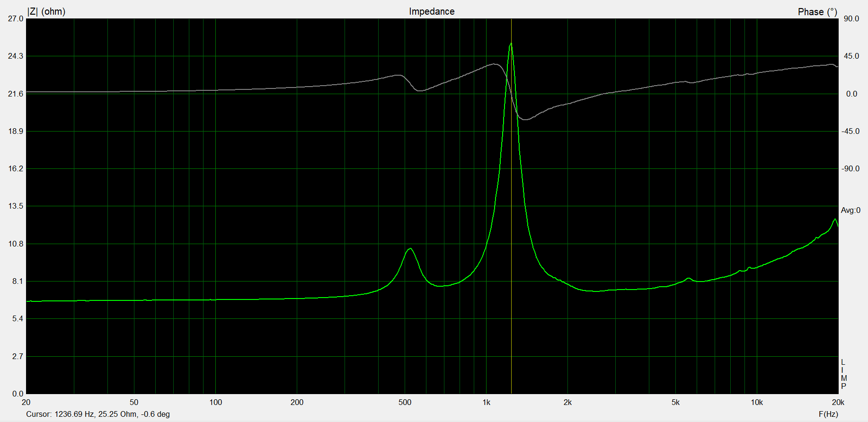Image resolution: width=868 pixels, height=422 pixels.
Task: Click the "20k" frequency axis tick label
Action: [838, 403]
